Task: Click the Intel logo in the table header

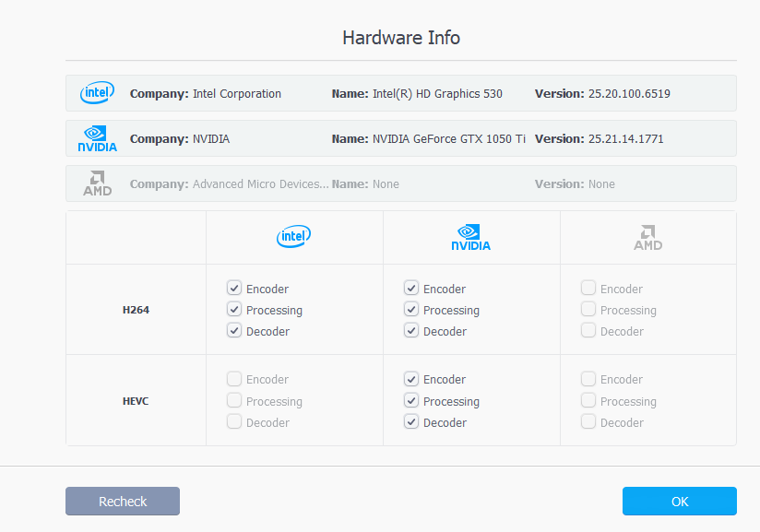Action: click(x=293, y=236)
